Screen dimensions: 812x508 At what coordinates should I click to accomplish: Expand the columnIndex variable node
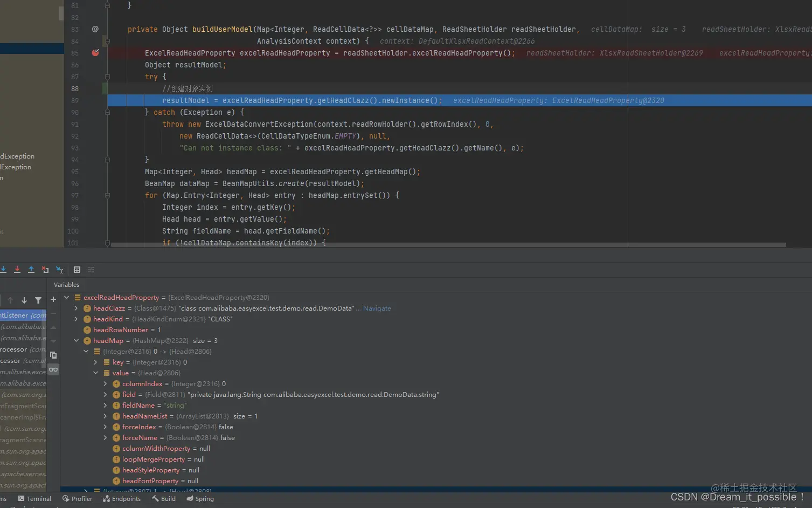[106, 384]
